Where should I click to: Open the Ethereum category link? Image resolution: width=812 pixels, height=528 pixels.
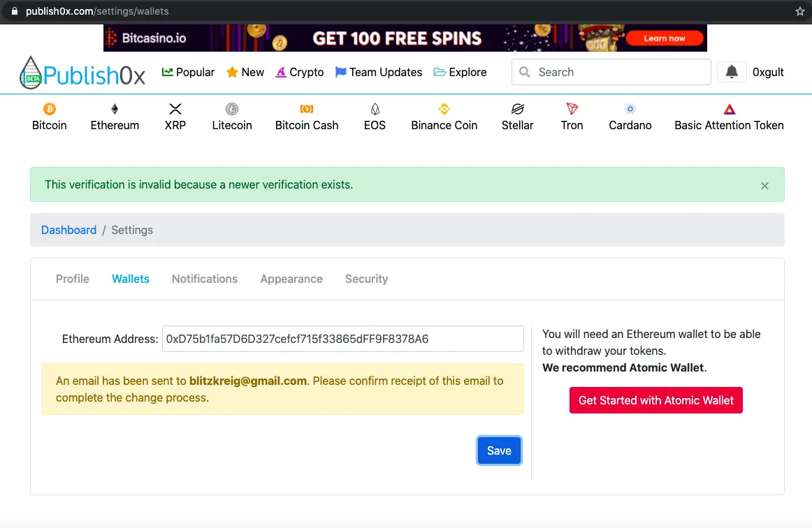(x=115, y=125)
